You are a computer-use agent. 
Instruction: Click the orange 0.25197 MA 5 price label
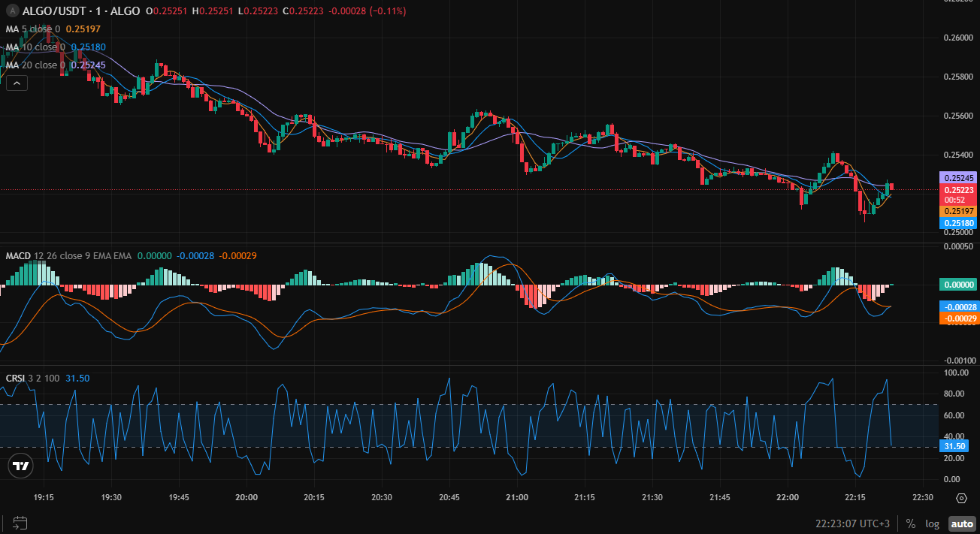coord(959,212)
